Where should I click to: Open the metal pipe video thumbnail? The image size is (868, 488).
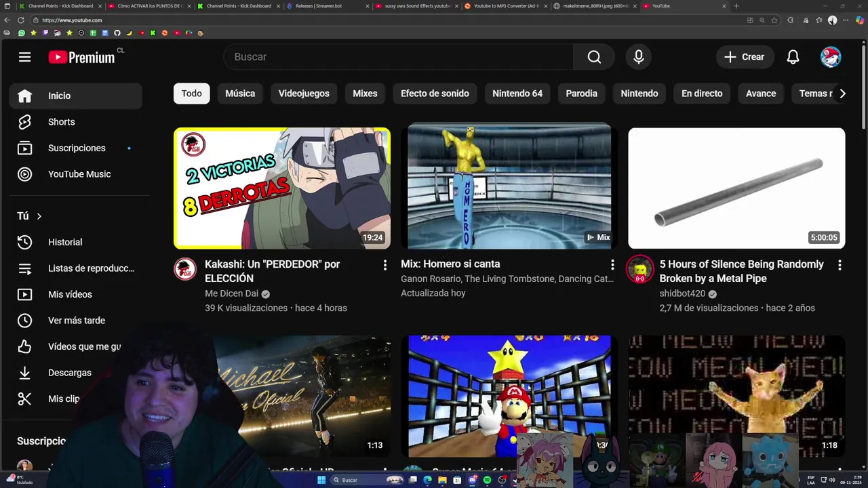[x=736, y=188]
